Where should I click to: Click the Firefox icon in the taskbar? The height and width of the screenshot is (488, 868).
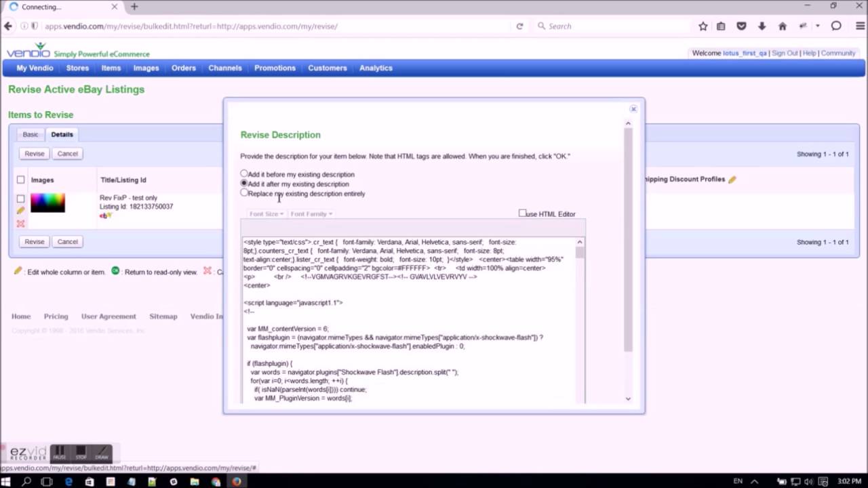pyautogui.click(x=237, y=481)
